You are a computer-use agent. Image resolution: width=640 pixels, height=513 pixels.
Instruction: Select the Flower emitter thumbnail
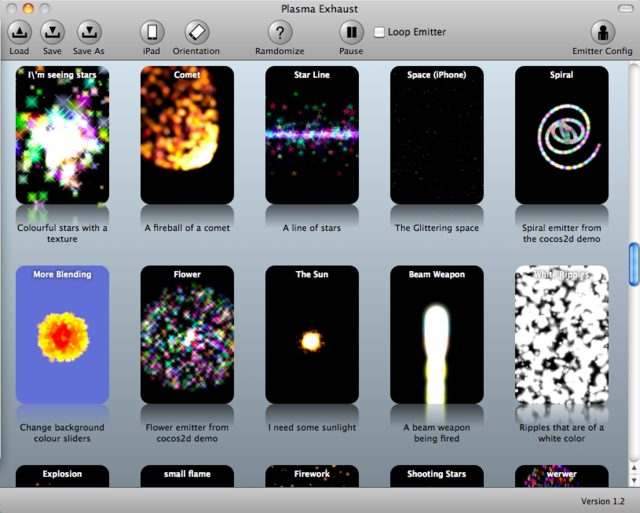187,335
